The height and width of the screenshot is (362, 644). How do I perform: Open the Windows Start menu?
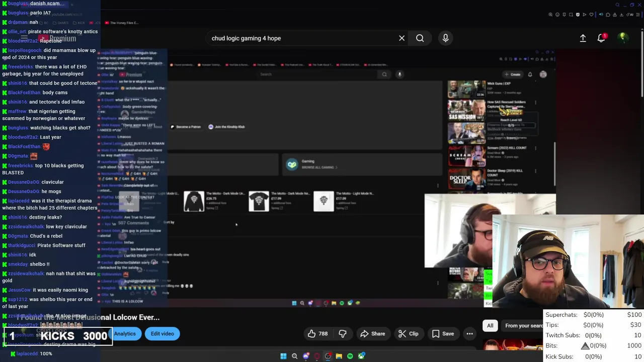coord(283,356)
